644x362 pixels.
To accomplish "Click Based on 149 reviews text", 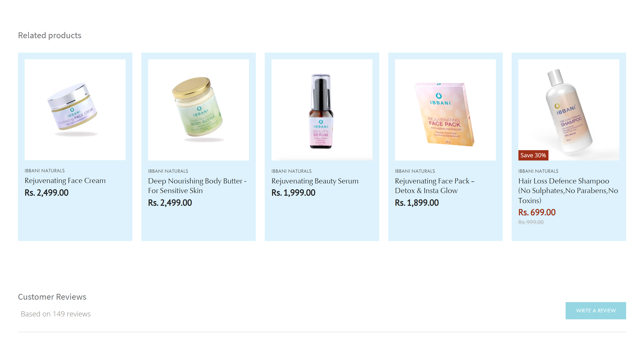I will (55, 314).
